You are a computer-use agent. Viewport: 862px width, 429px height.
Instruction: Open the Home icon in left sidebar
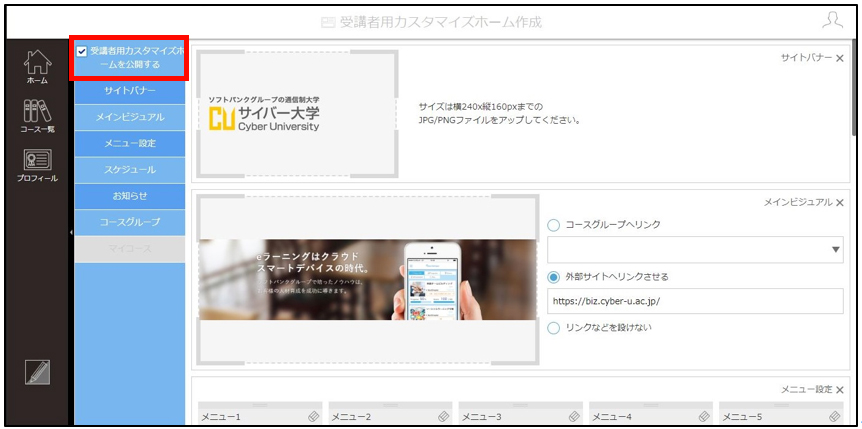click(x=37, y=67)
